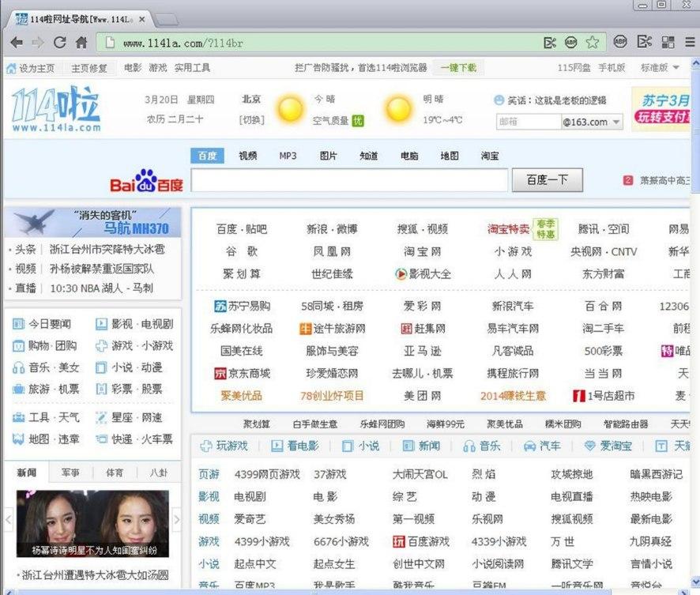700x595 pixels.
Task: Bookmark this page with the star icon
Action: point(592,43)
